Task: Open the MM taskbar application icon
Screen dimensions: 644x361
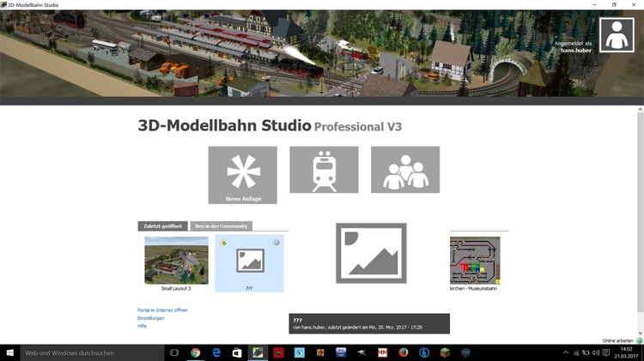Action: coord(382,352)
